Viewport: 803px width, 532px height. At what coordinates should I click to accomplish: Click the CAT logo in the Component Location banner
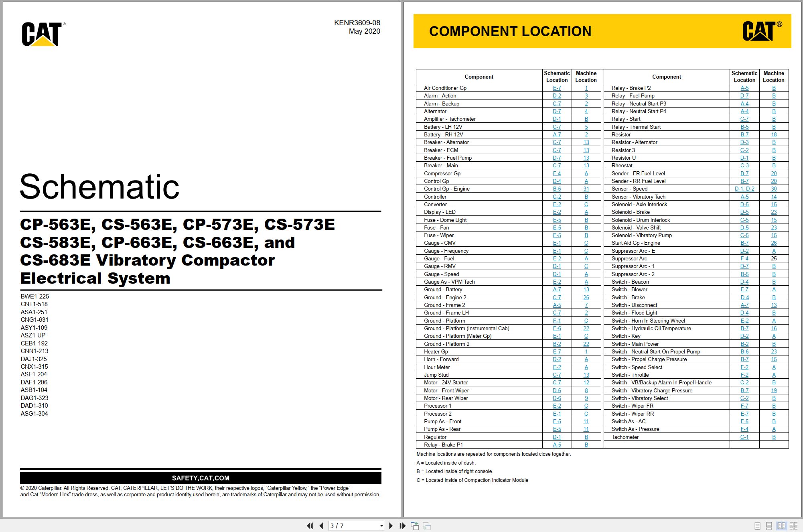[762, 31]
